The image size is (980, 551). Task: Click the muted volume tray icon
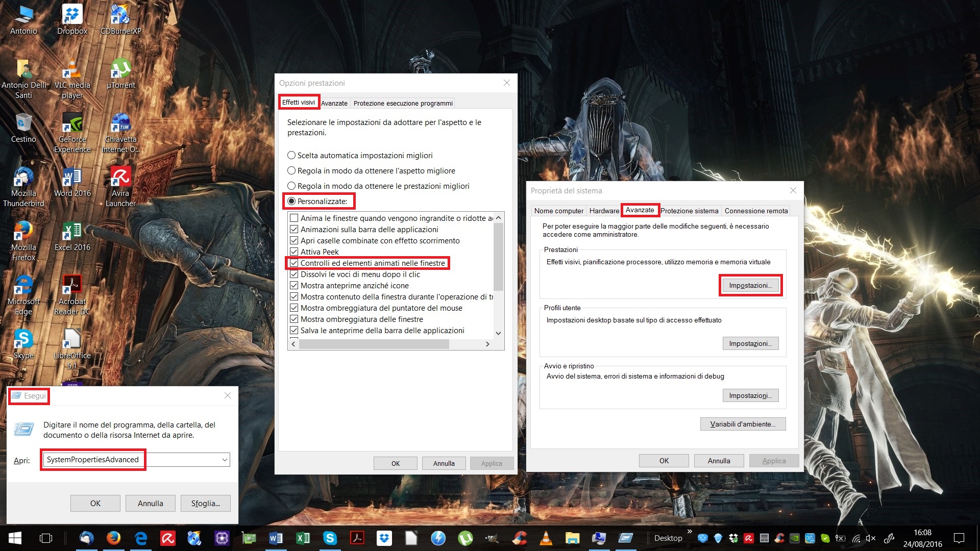coord(871,538)
